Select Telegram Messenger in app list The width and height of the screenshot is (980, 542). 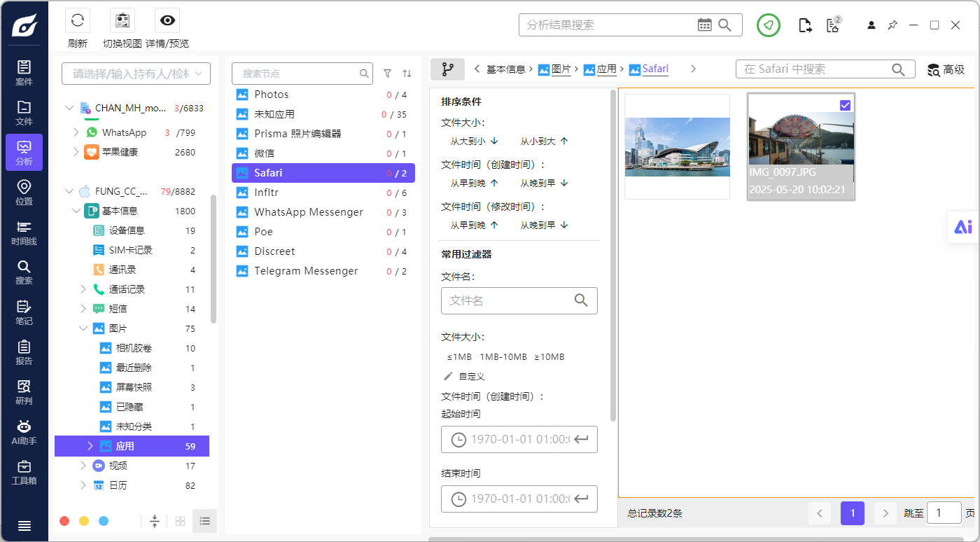click(x=323, y=271)
